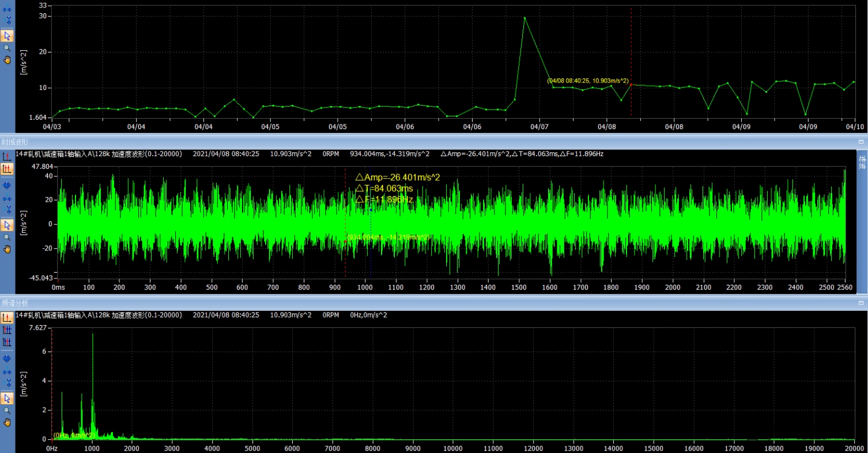Collapse the 时域波形 panel using its header button
Screen dimensions: 868x453
[x=861, y=141]
